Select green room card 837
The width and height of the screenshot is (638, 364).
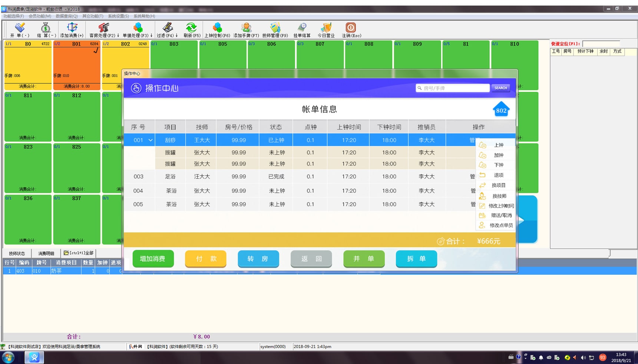pyautogui.click(x=76, y=219)
